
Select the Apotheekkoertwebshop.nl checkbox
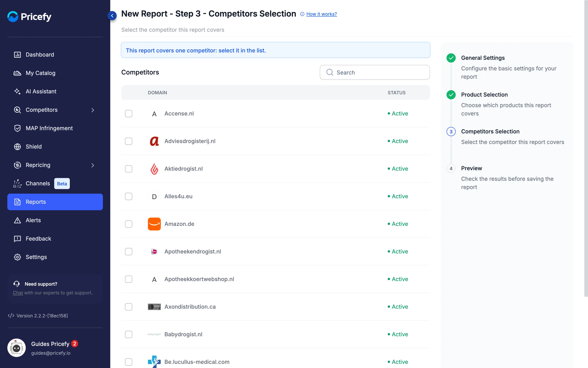click(x=129, y=279)
